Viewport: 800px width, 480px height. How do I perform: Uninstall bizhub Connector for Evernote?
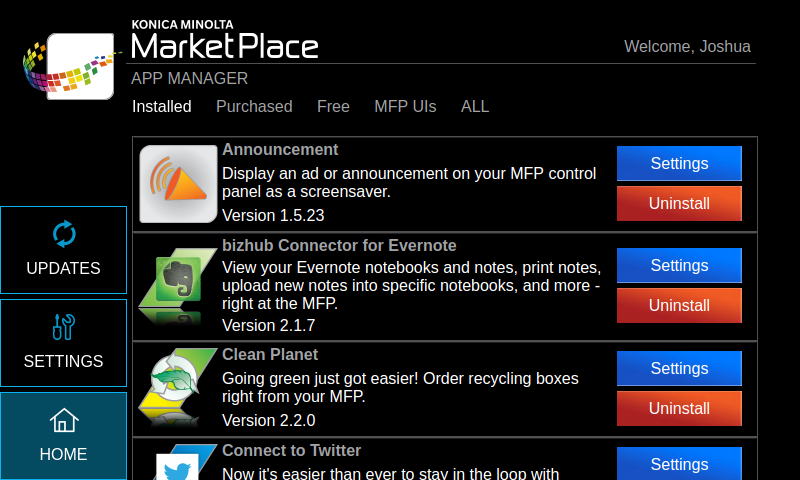(x=679, y=305)
